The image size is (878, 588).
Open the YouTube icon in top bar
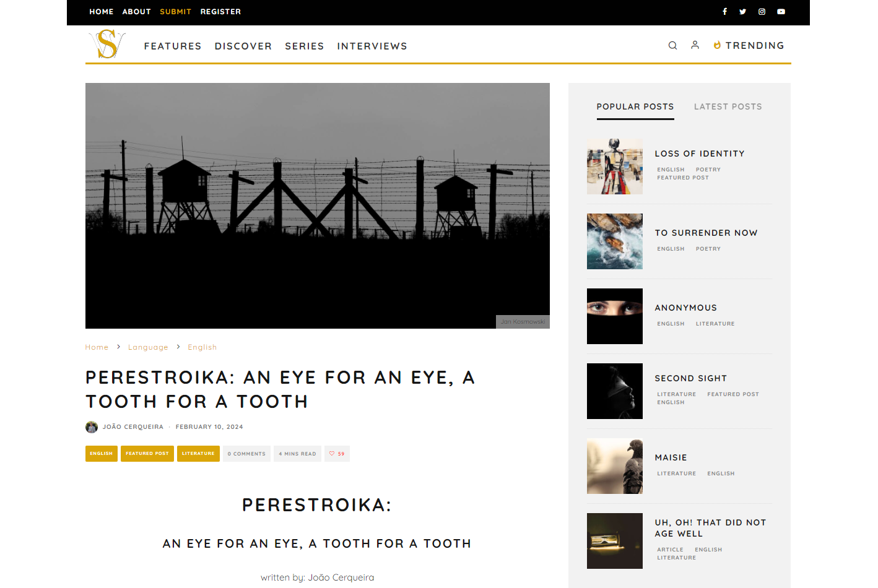pyautogui.click(x=781, y=12)
